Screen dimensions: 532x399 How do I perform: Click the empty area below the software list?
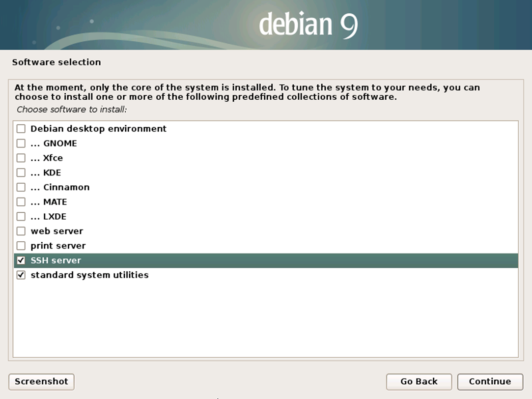tap(265, 319)
